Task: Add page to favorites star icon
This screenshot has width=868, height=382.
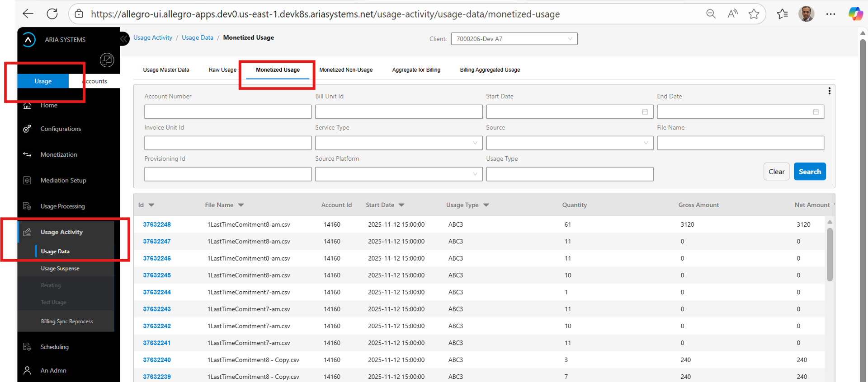Action: (754, 14)
